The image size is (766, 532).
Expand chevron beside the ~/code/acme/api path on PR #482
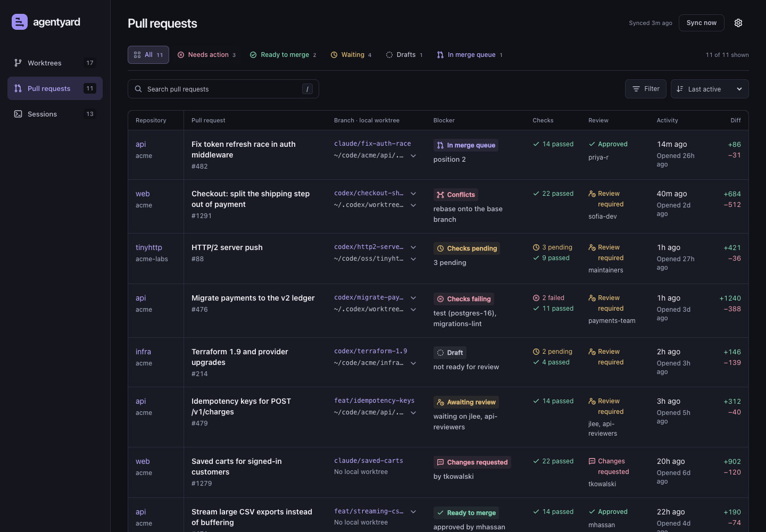[x=413, y=156]
